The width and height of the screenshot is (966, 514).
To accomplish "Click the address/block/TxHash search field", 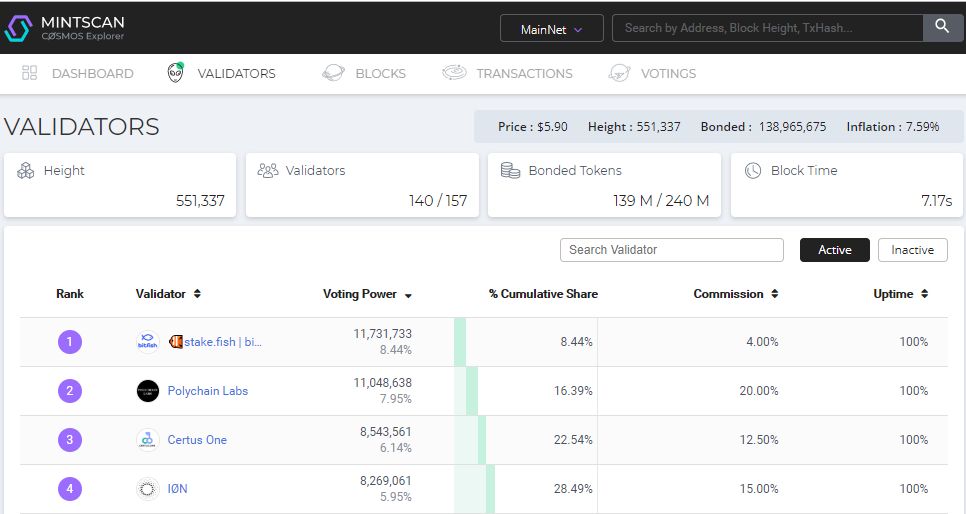I will (x=767, y=28).
